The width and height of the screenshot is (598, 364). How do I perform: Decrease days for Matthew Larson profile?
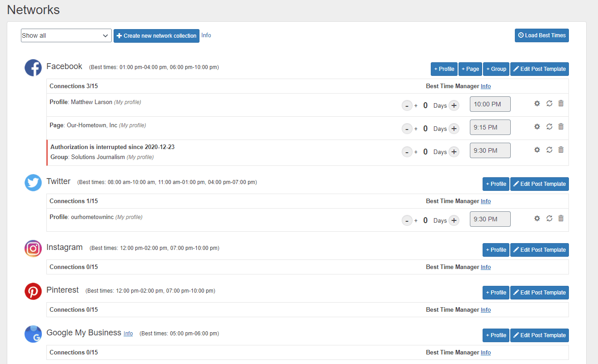(x=407, y=105)
